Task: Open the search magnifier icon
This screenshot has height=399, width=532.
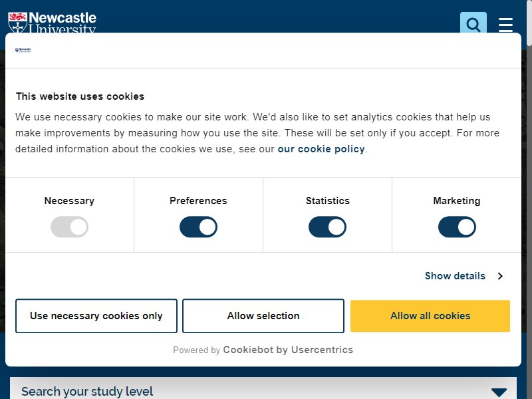Action: pos(473,23)
